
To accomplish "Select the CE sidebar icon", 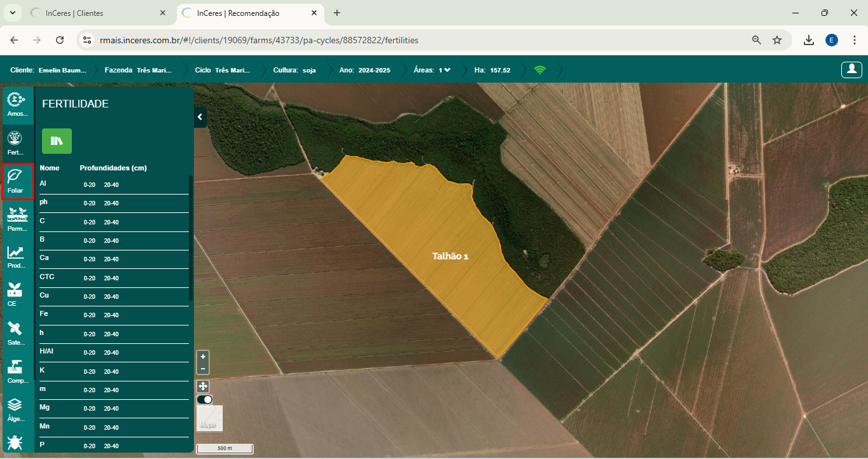I will click(x=14, y=294).
